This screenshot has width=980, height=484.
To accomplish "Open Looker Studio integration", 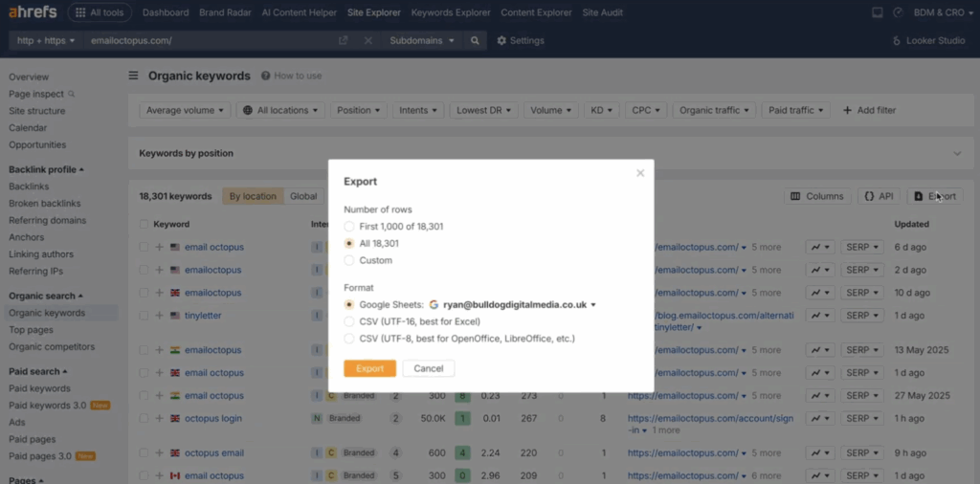I will tap(928, 40).
